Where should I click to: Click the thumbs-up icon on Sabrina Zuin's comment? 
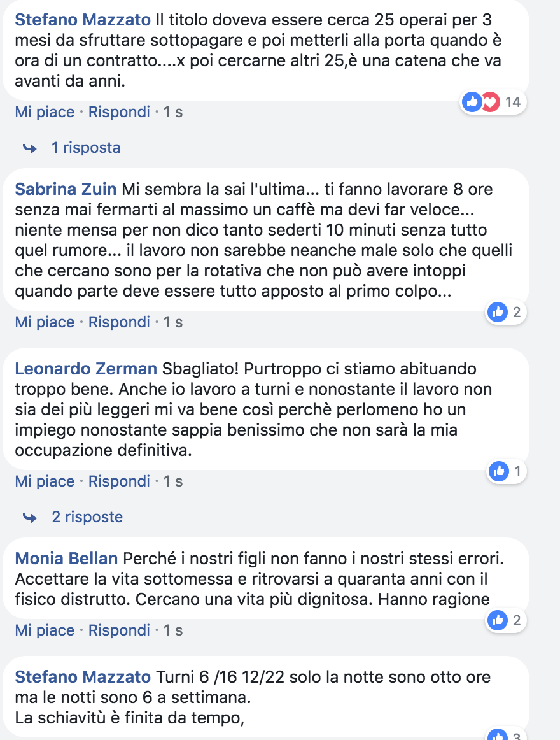click(498, 311)
